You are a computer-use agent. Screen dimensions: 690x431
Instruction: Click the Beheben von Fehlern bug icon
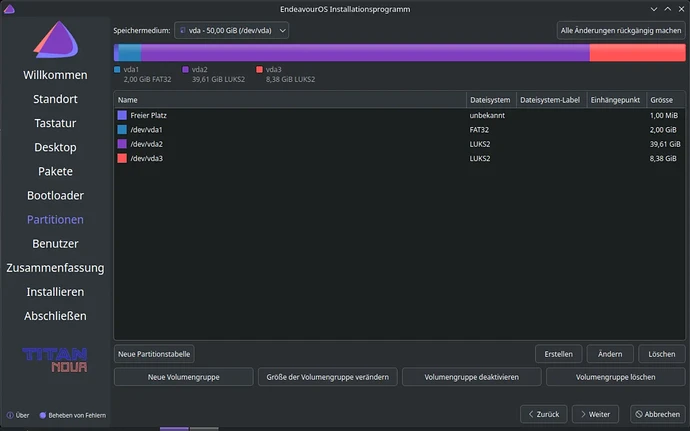(x=43, y=415)
